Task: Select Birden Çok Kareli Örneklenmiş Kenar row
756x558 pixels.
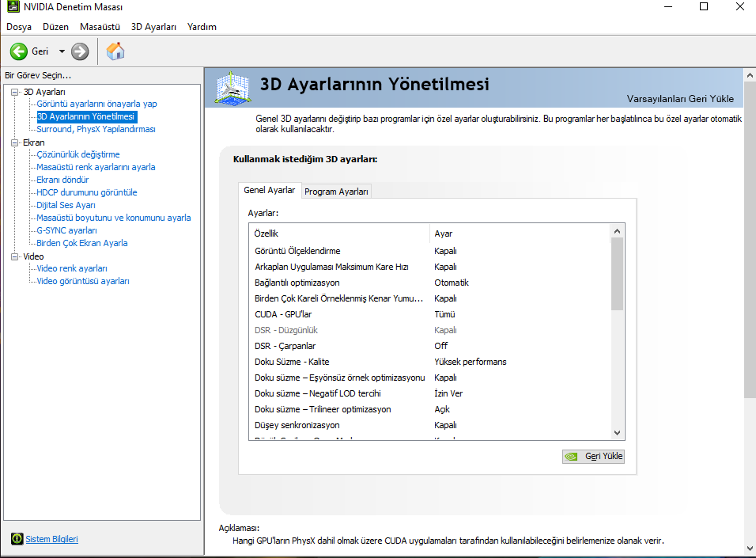Action: pos(429,298)
